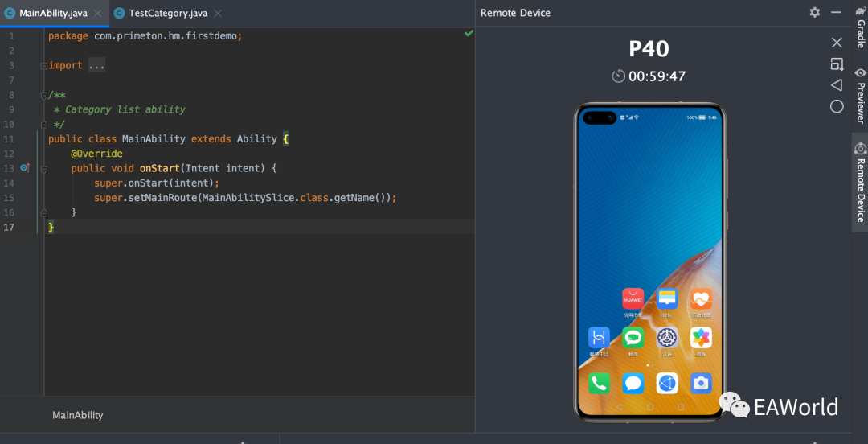Tap the phone status bar battery indicator
Screen dimensions: 868x444
click(x=702, y=117)
